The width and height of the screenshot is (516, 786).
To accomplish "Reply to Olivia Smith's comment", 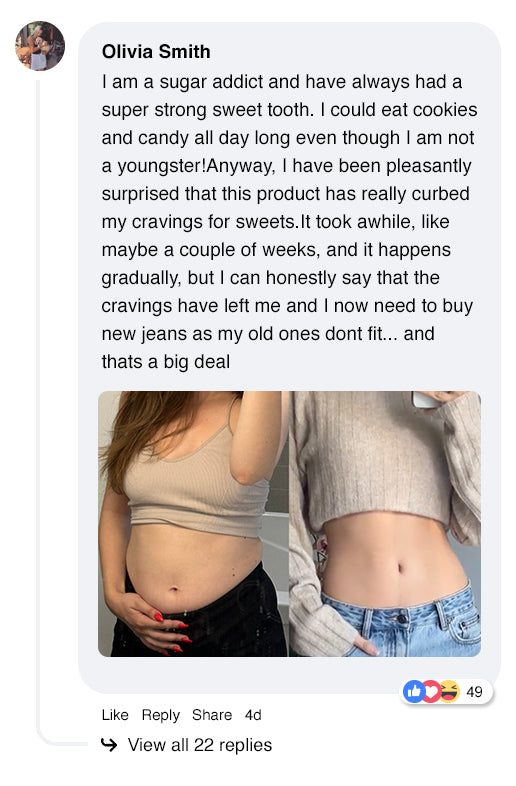I will pyautogui.click(x=160, y=715).
